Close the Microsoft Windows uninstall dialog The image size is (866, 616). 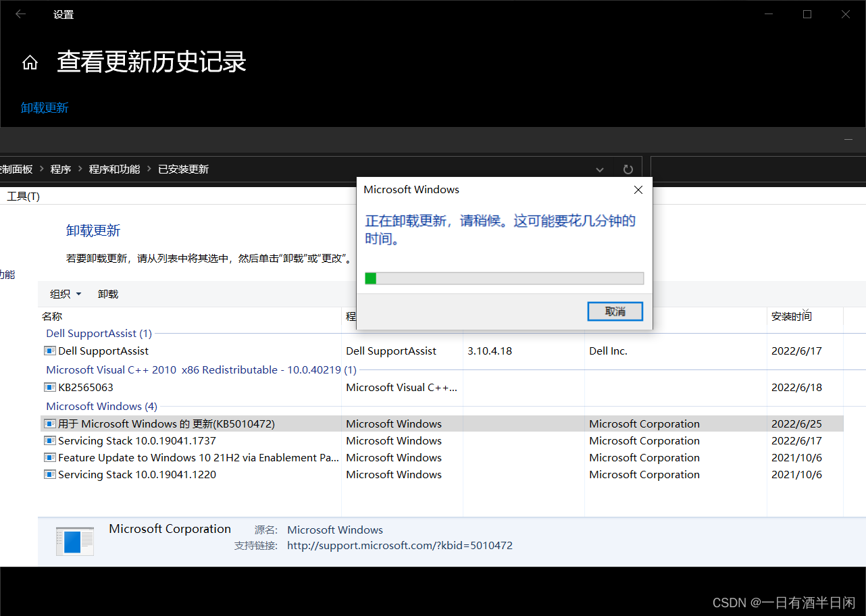tap(638, 190)
